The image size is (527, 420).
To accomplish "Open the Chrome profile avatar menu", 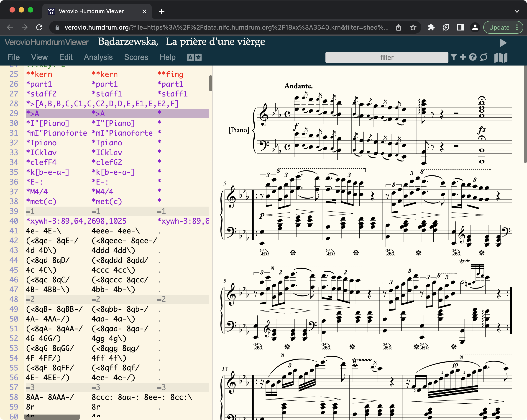I will point(475,27).
